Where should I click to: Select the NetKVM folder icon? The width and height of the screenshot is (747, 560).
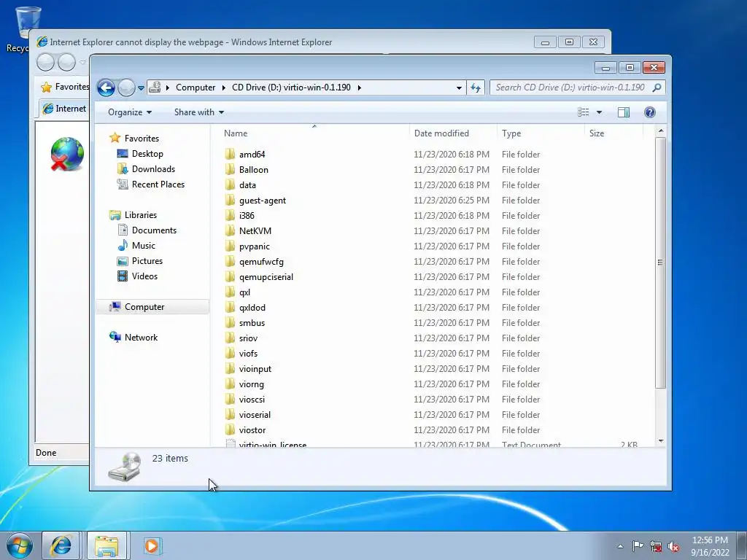point(230,230)
